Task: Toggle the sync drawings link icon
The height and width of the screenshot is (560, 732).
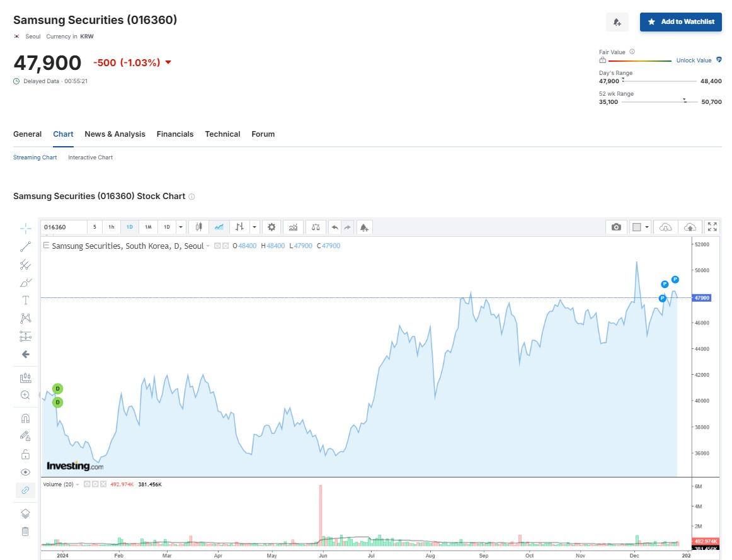Action: point(26,490)
